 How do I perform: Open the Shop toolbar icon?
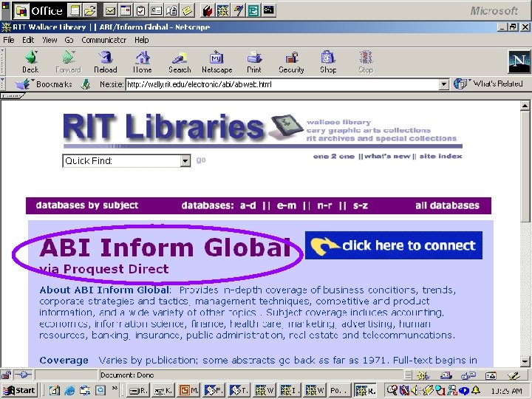[328, 62]
